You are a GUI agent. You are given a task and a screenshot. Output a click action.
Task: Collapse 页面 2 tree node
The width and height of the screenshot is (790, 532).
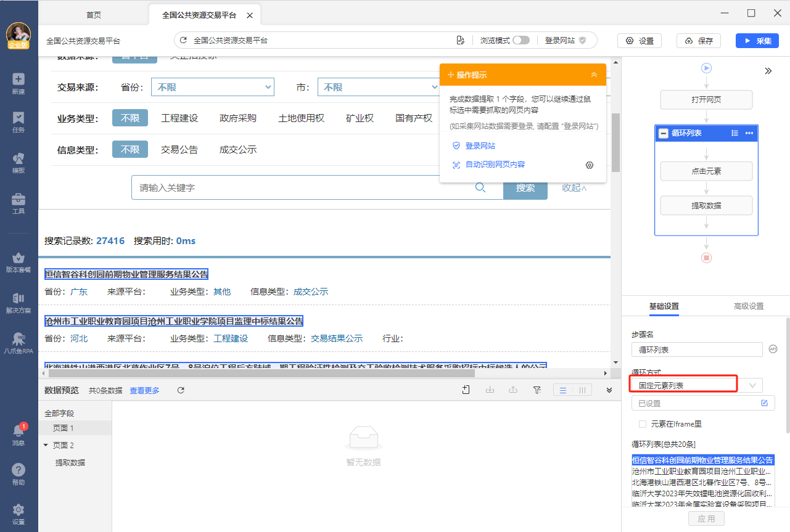coord(46,445)
